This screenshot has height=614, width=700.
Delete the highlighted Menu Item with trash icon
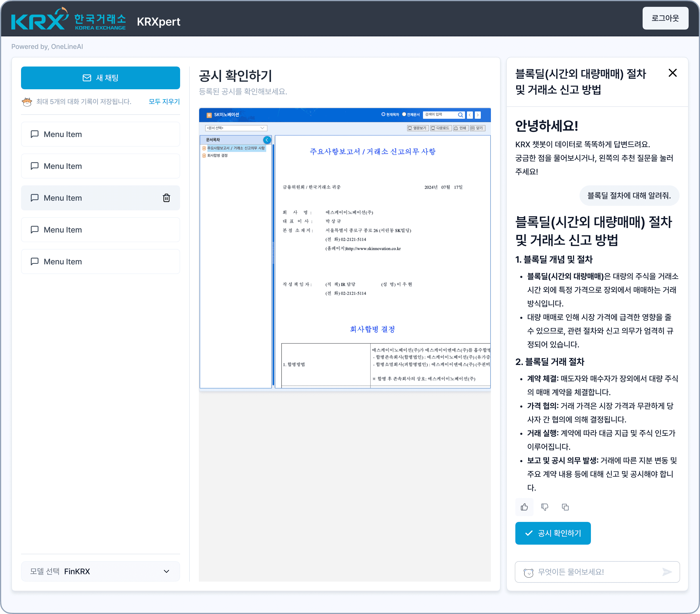click(x=166, y=198)
